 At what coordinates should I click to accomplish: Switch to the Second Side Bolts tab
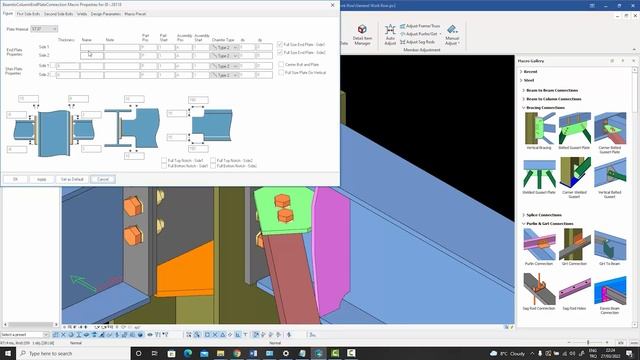58,14
